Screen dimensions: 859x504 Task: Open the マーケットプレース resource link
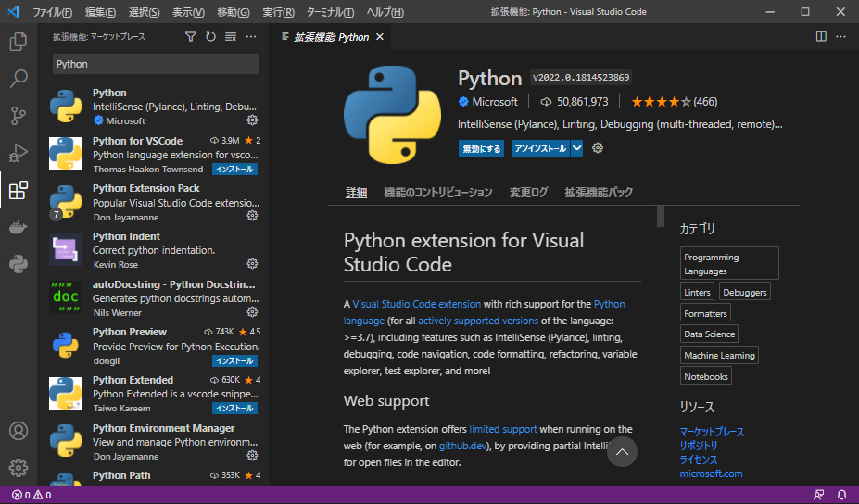click(713, 433)
